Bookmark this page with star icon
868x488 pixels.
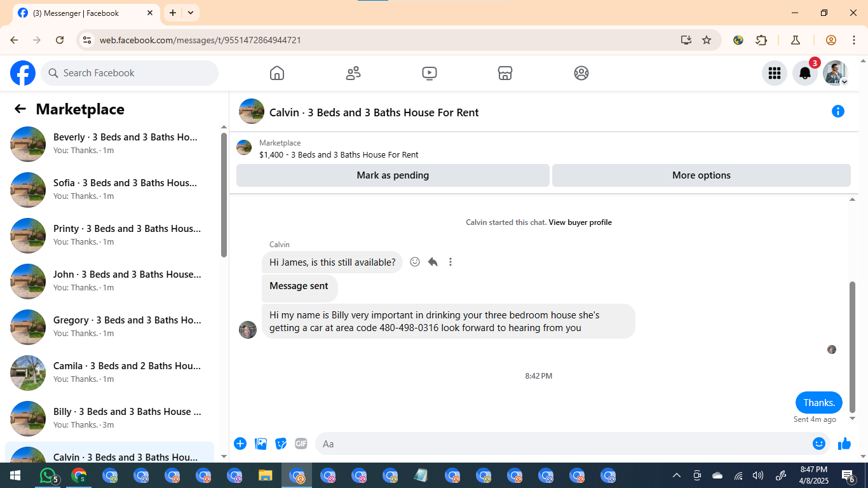point(707,40)
